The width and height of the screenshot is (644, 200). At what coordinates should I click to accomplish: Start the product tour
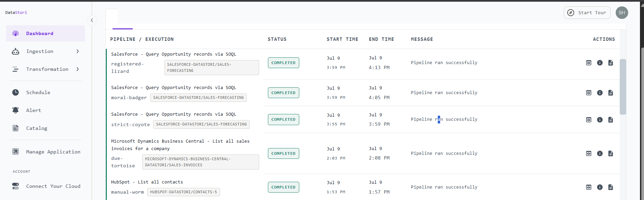click(587, 13)
